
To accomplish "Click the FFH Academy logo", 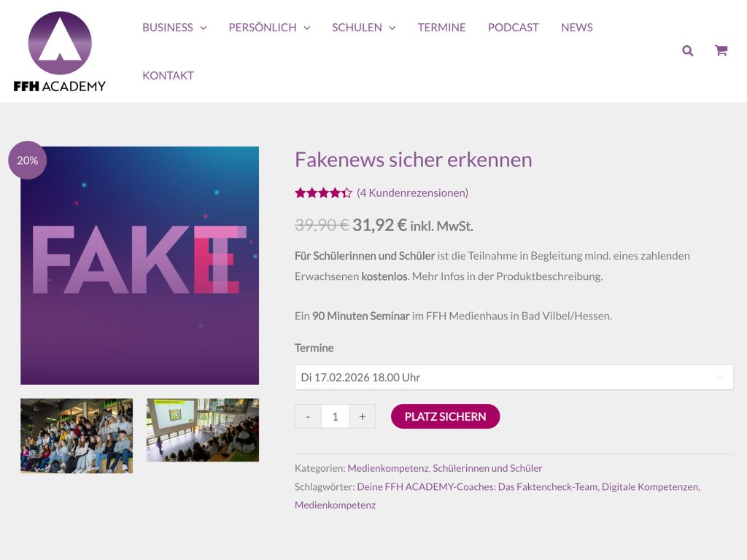I will (x=61, y=45).
